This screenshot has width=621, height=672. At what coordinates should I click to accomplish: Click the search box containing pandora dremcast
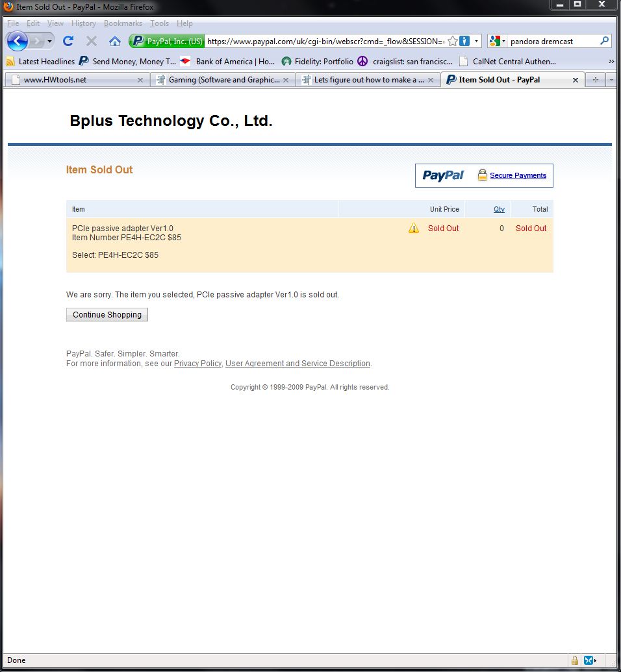click(553, 41)
